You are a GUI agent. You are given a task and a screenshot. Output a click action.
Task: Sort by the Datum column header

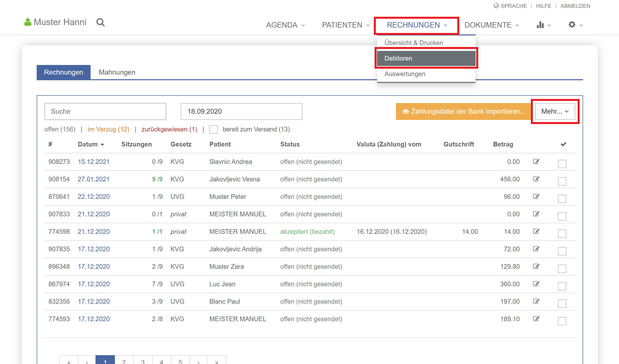coord(91,144)
